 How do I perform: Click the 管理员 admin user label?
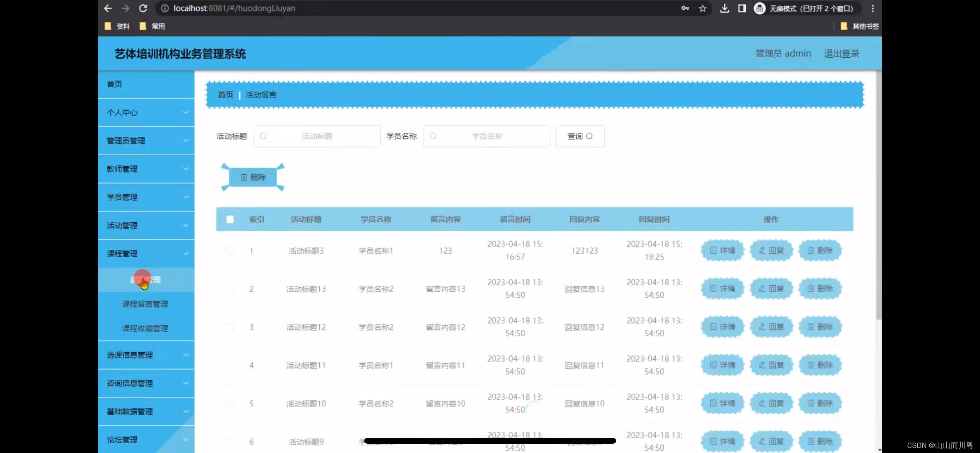tap(783, 53)
